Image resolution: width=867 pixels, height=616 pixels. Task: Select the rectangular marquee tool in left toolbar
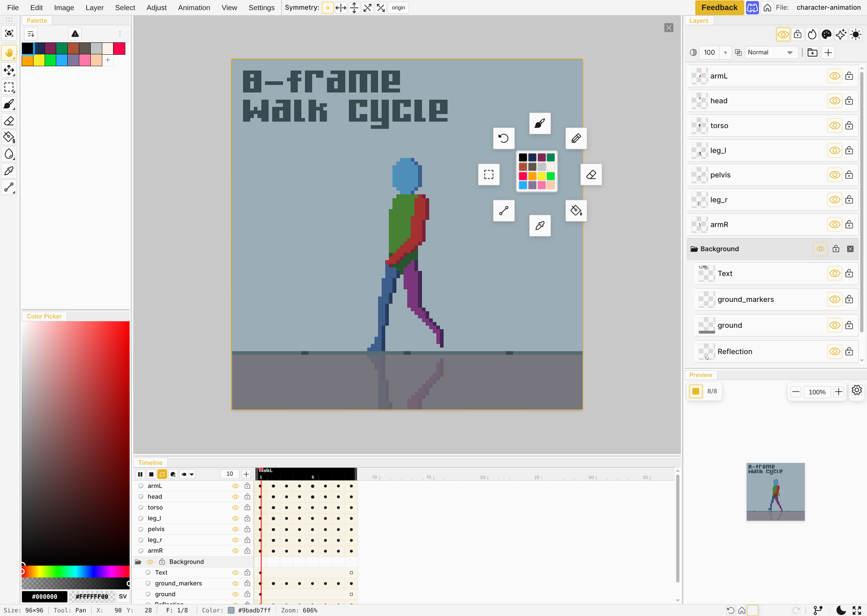click(9, 87)
